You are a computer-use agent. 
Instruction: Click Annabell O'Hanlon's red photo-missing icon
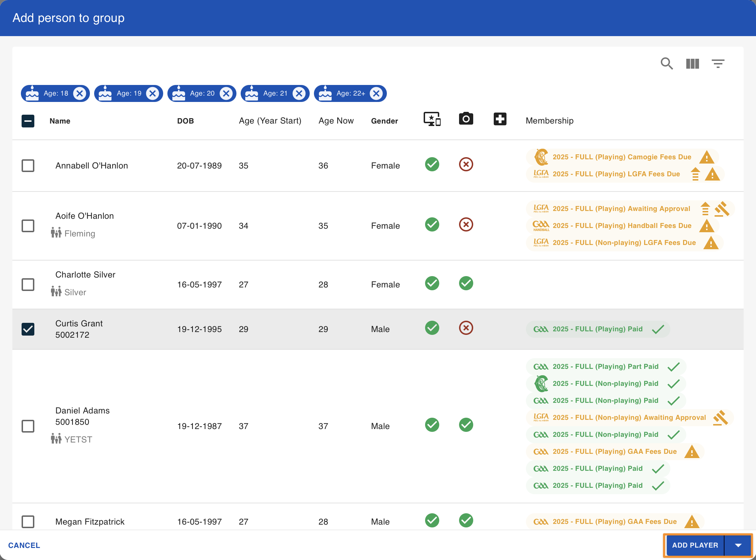466,164
